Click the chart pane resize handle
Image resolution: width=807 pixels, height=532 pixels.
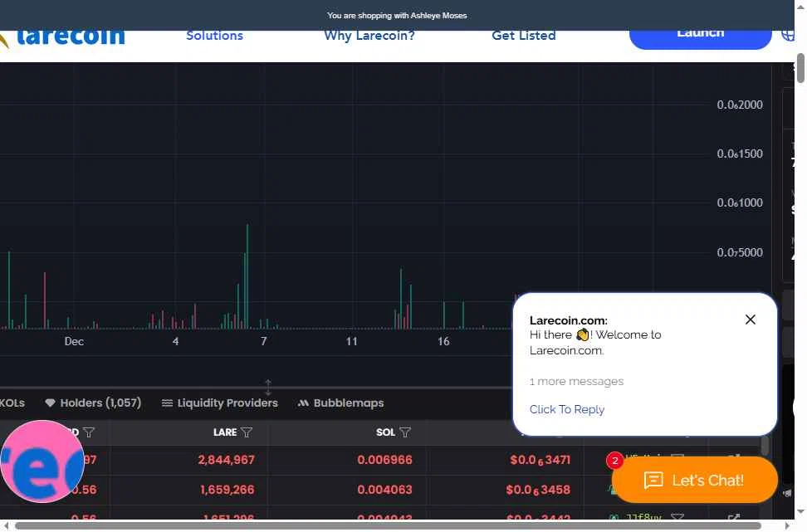268,387
